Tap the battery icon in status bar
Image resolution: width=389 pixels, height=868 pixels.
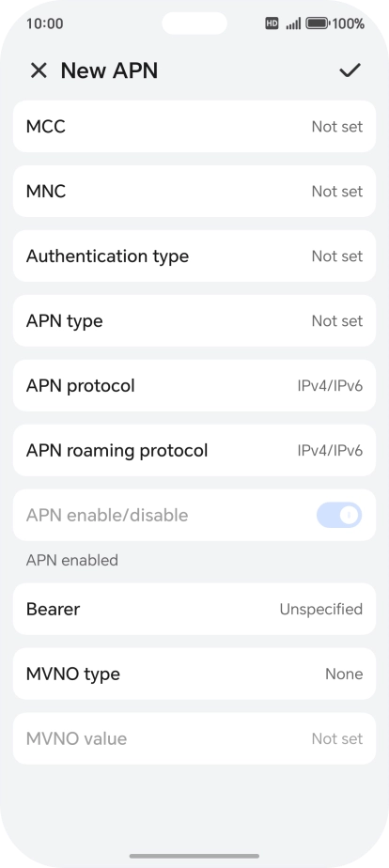coord(318,23)
